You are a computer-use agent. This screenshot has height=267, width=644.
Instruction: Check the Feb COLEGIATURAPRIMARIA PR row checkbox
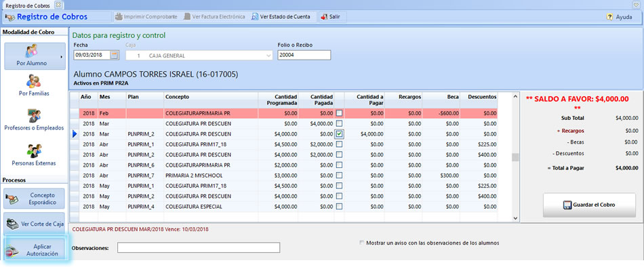click(339, 113)
